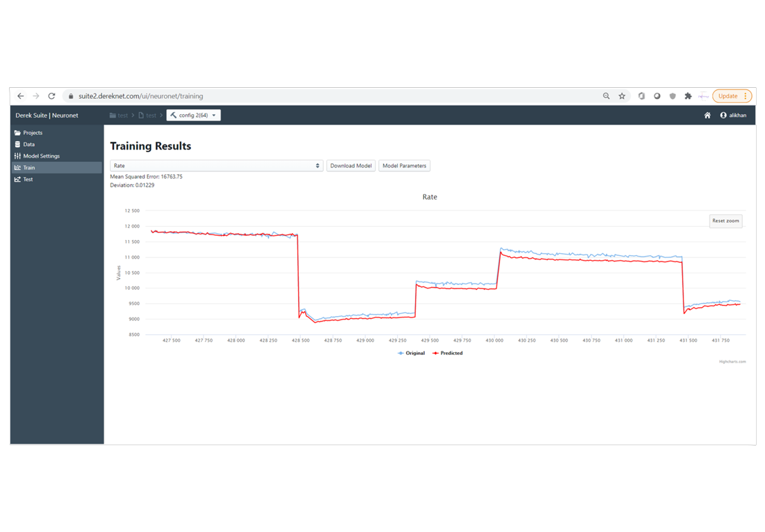
Task: Open the Model Parameters button
Action: [405, 166]
